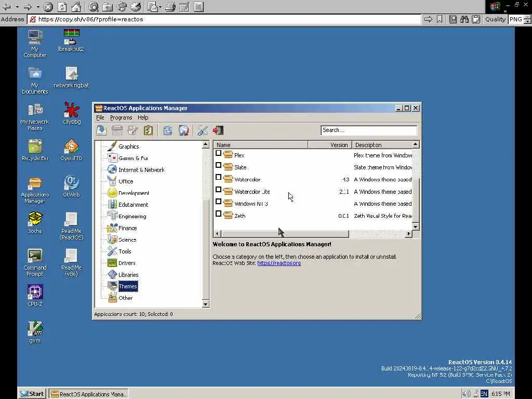The height and width of the screenshot is (399, 532).
Task: Select the OpenTTD desktop icon
Action: 72,150
